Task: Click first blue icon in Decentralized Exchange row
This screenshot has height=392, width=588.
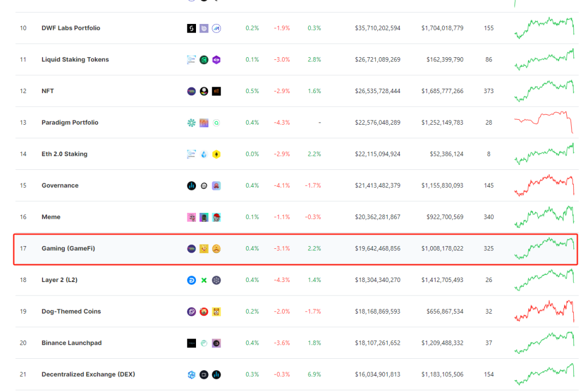Action: coord(191,375)
